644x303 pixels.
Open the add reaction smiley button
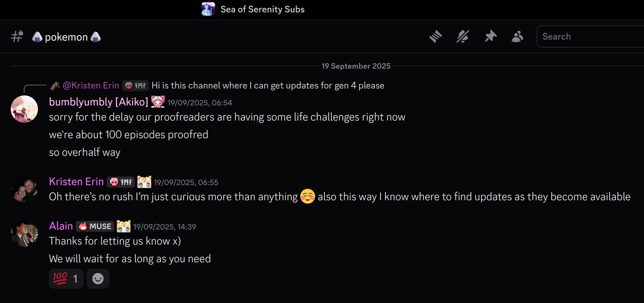pyautogui.click(x=98, y=278)
